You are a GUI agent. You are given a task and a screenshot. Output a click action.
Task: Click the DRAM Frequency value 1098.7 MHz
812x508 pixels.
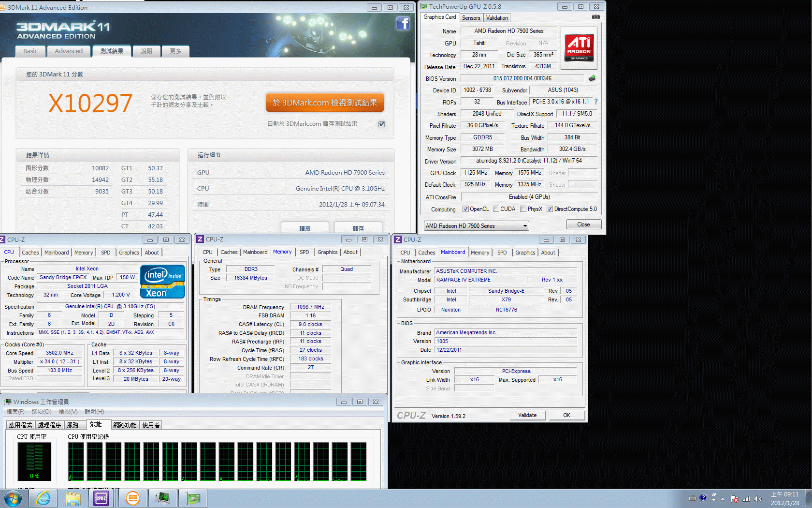(x=310, y=307)
